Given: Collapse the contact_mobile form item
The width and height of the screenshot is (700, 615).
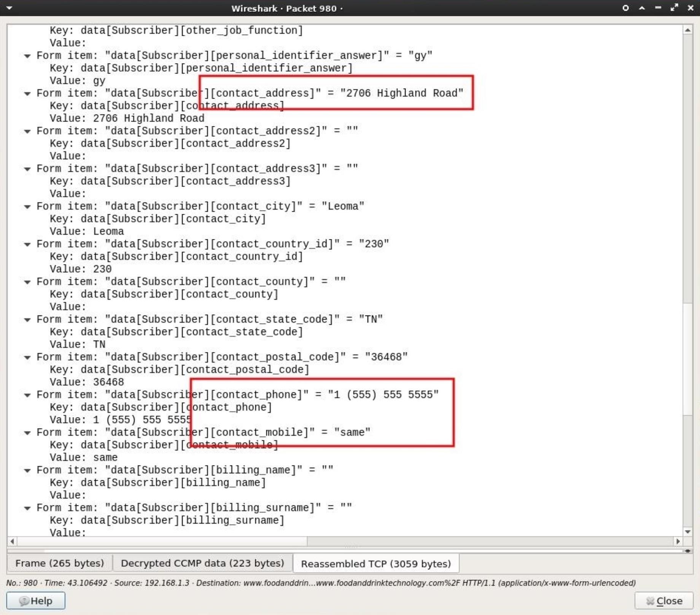Looking at the screenshot, I should coord(27,433).
